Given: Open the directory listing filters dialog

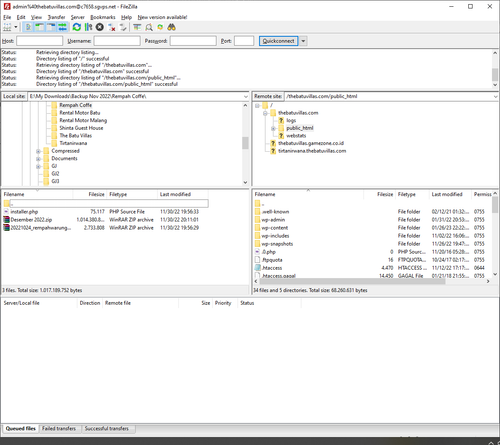Looking at the screenshot, I should click(137, 27).
